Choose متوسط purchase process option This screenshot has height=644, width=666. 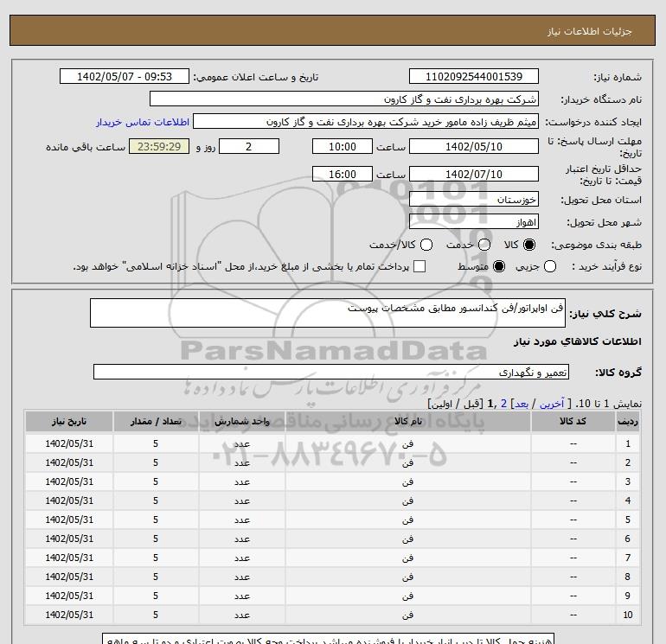[499, 266]
